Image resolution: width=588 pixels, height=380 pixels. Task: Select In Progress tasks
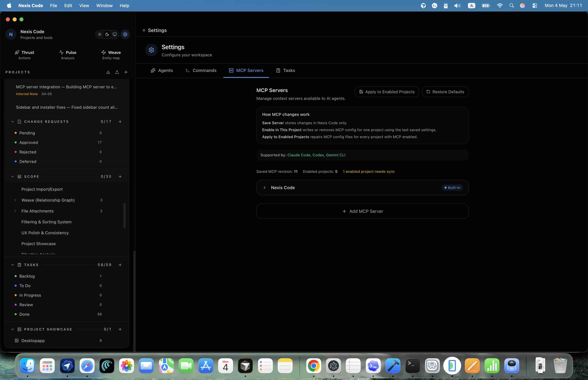(58, 295)
